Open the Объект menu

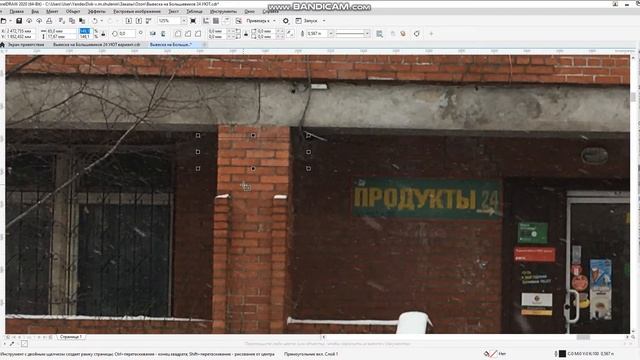(73, 11)
